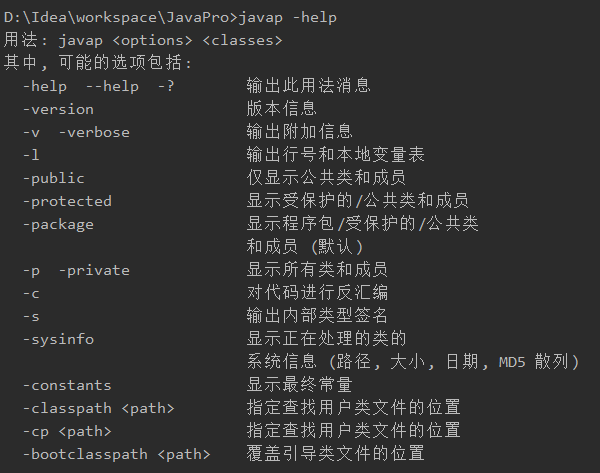Click the -classpath <path> option
Image resolution: width=600 pixels, height=473 pixels.
click(99, 408)
